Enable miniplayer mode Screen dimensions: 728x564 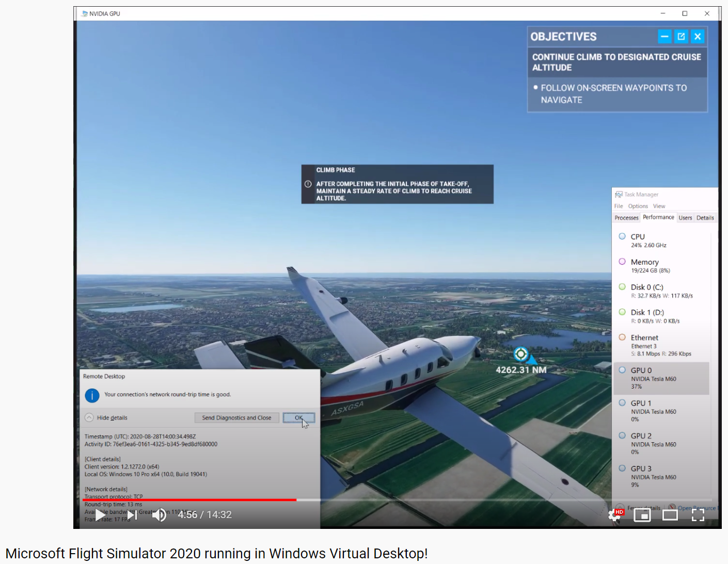[642, 514]
